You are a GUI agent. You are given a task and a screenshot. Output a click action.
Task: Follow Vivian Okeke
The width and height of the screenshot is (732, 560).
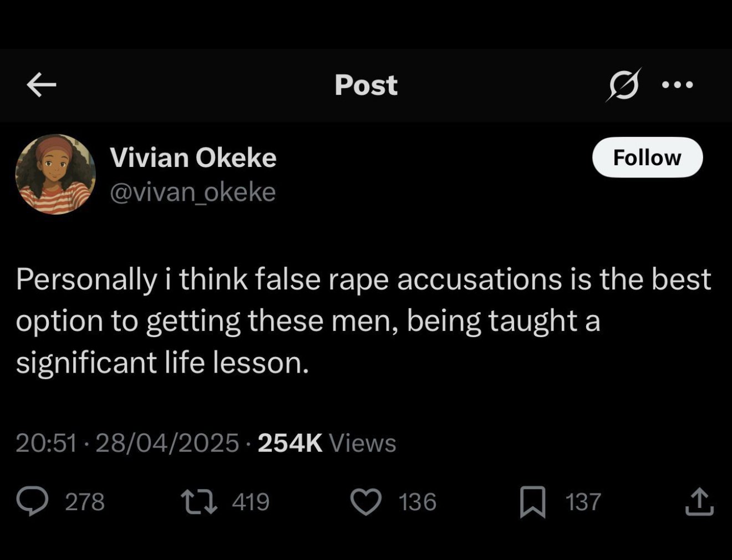point(647,157)
